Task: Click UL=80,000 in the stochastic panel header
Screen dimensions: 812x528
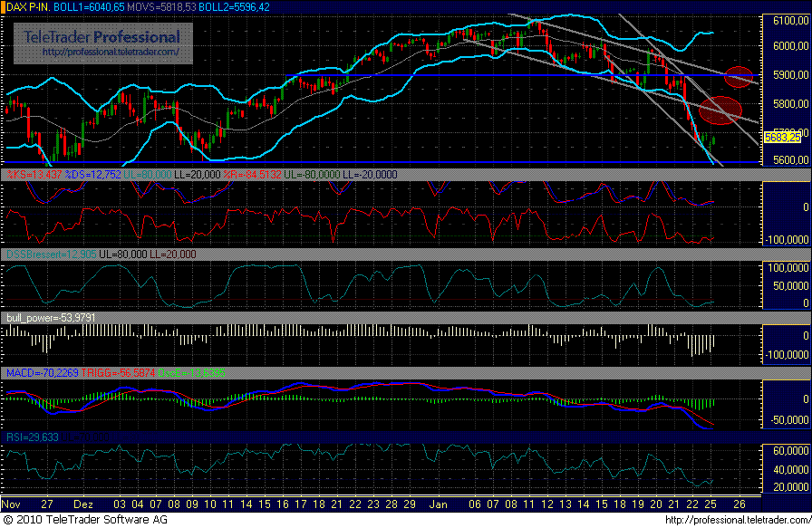Action: pyautogui.click(x=148, y=175)
